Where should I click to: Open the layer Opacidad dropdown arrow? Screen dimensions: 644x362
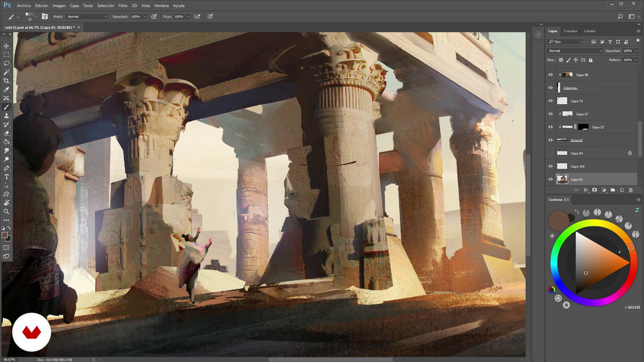coord(637,51)
